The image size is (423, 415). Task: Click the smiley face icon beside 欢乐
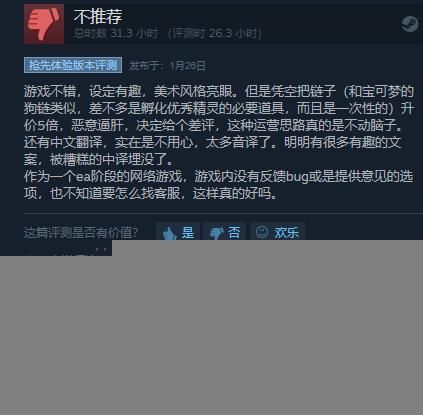click(262, 232)
